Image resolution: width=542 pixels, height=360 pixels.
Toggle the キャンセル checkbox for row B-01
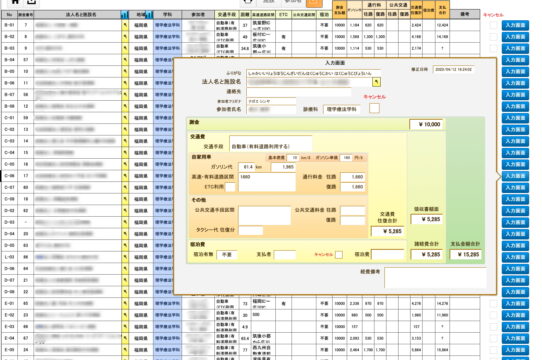coord(493,25)
